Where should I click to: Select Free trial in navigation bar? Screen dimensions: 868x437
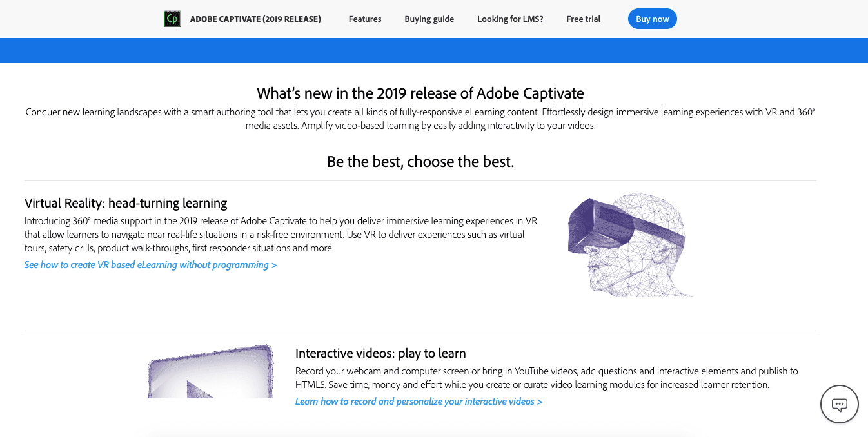pyautogui.click(x=583, y=19)
